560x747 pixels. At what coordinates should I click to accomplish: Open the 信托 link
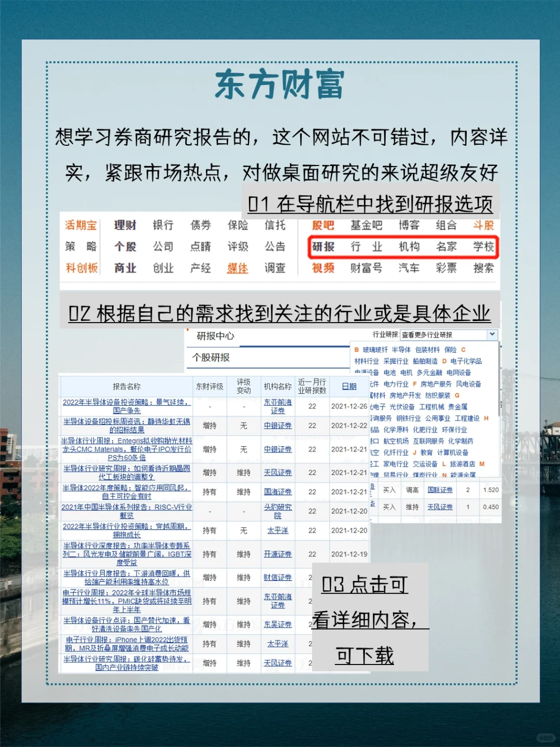(x=275, y=226)
